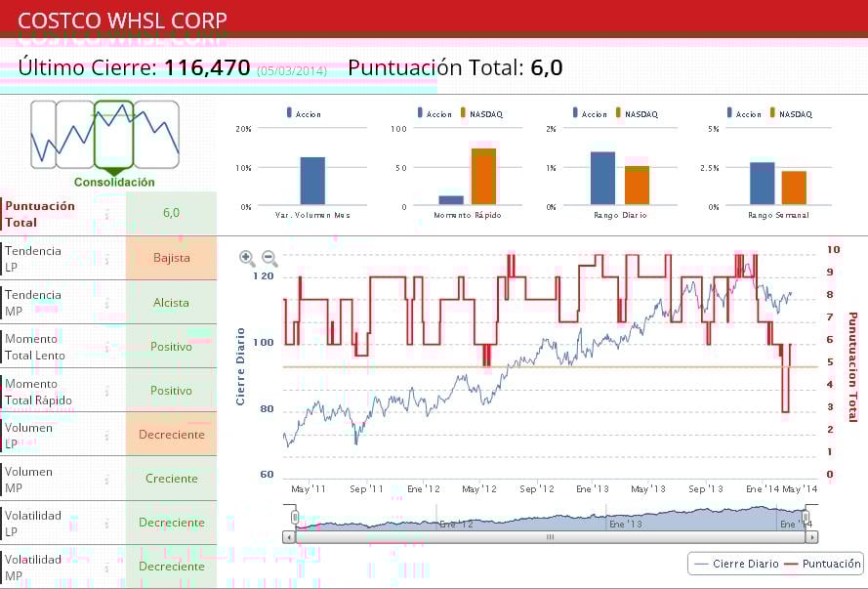
Task: Click the blue Accion bar in Rango Semanal
Action: point(763,184)
